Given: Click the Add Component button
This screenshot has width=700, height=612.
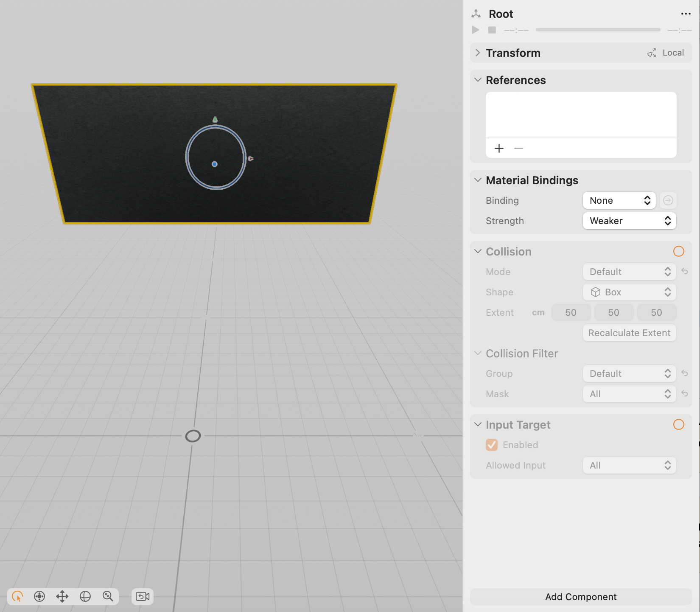Looking at the screenshot, I should click(x=581, y=597).
